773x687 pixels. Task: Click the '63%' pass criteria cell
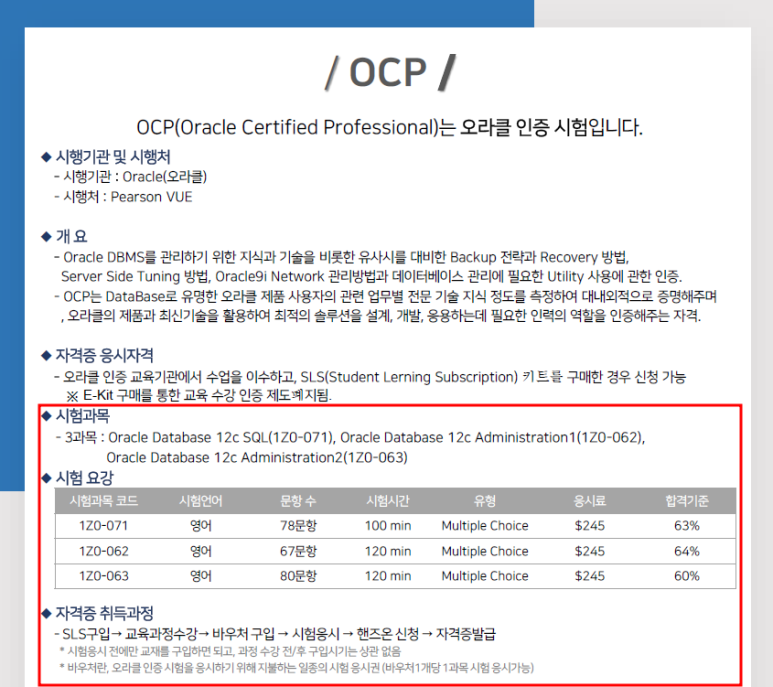(687, 526)
